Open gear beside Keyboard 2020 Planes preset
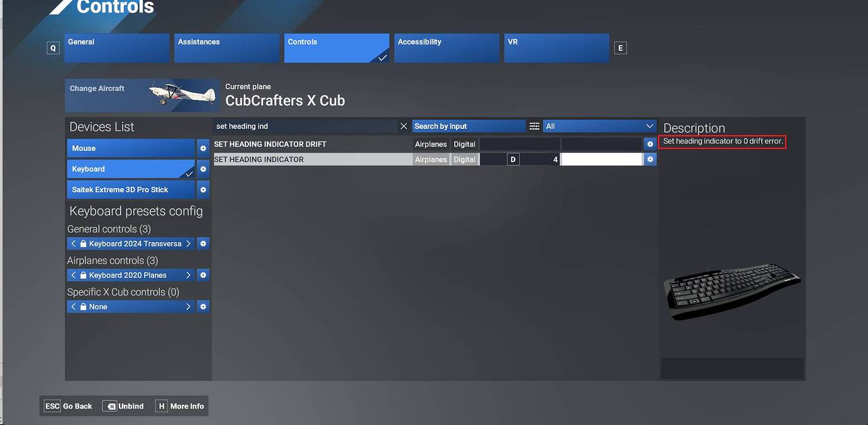This screenshot has height=425, width=868. 203,275
